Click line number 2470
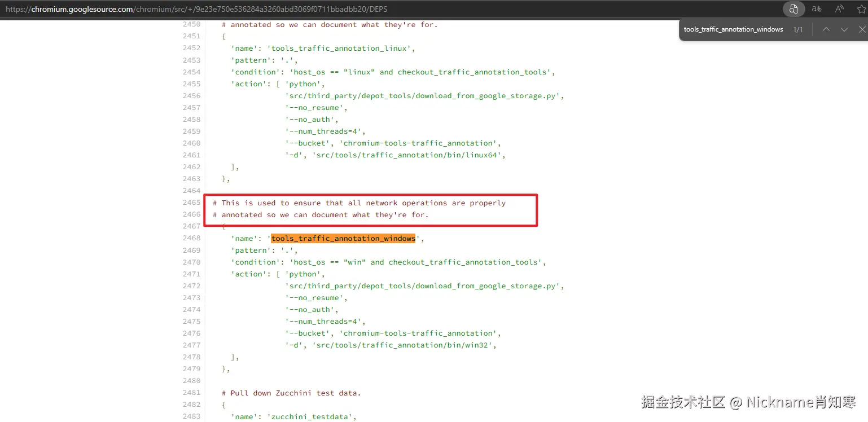868x422 pixels. 191,262
